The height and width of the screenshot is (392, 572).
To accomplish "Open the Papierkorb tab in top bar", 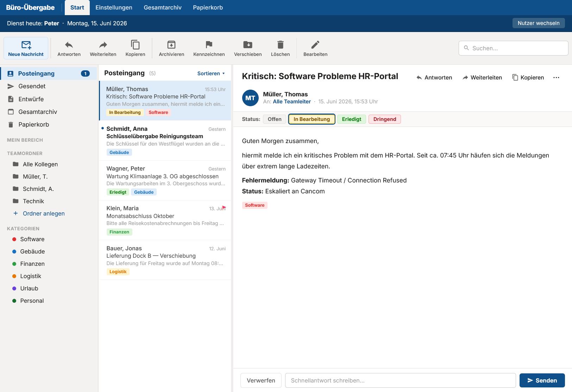I will 208,7.
